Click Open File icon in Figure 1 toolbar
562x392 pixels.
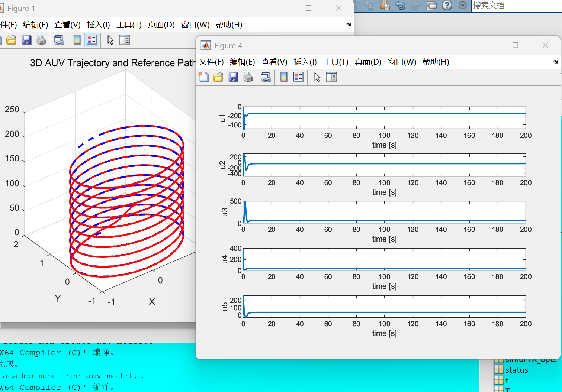(x=12, y=40)
